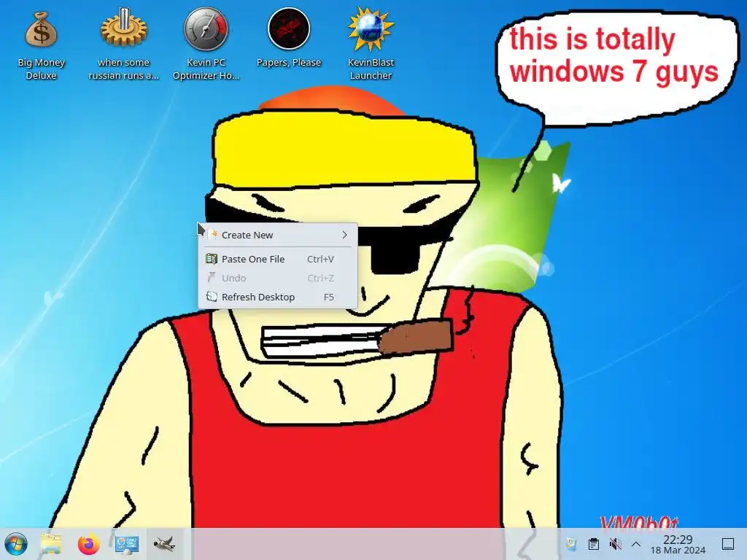Image resolution: width=747 pixels, height=560 pixels.
Task: Click the Ctrl+V shortcut text
Action: [320, 259]
